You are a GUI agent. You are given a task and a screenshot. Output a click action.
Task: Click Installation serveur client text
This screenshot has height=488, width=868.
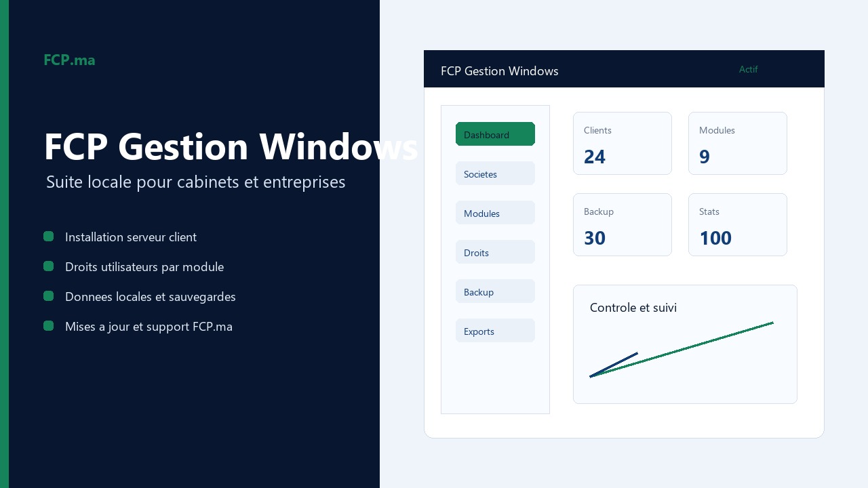tap(131, 237)
